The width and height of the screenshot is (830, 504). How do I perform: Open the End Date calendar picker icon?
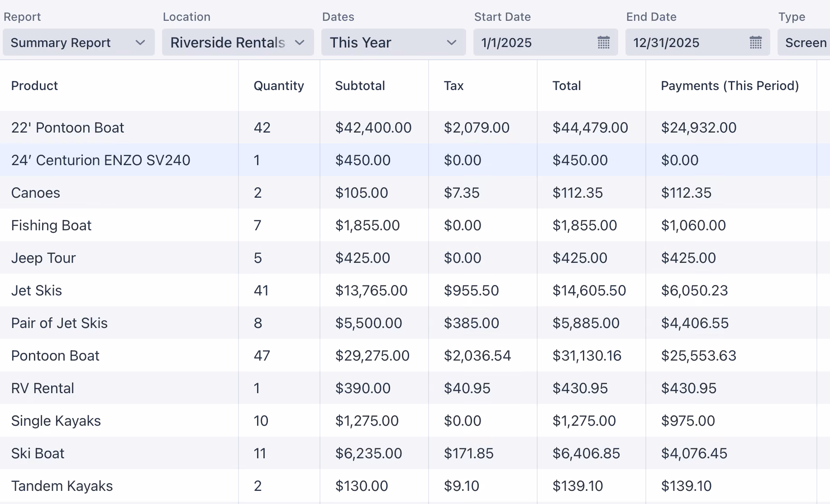pos(756,43)
